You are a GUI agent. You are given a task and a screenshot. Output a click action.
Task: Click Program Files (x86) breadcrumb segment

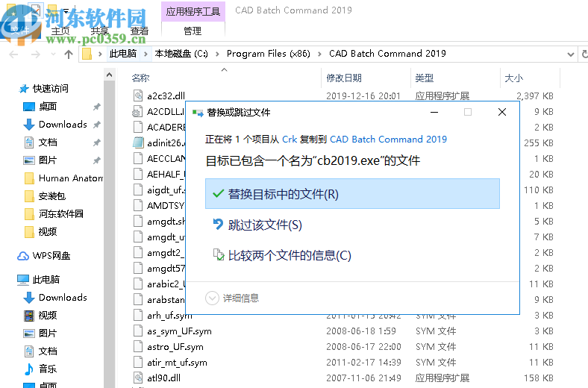pyautogui.click(x=269, y=54)
